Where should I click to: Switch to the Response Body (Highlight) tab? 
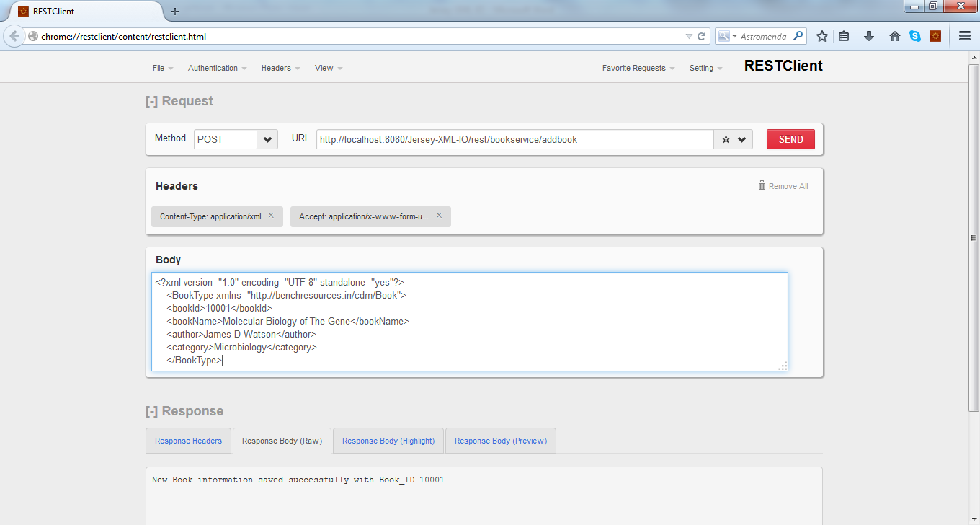click(388, 440)
